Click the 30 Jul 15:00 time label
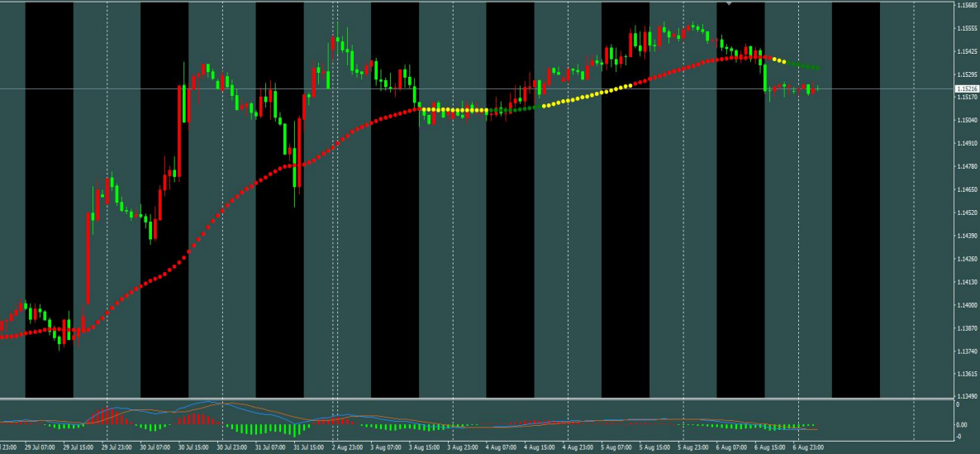Viewport: 980px width, 454px height. pyautogui.click(x=193, y=447)
